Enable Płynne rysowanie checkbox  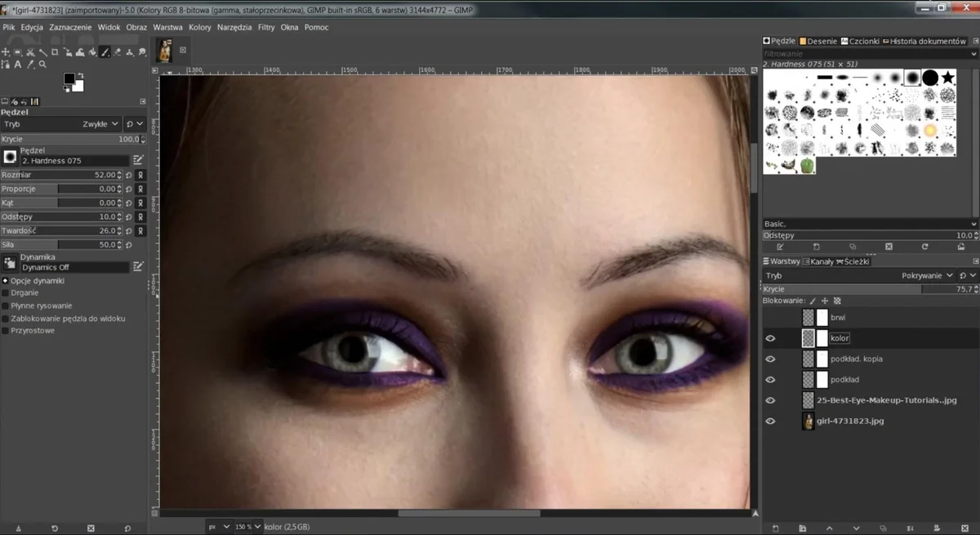click(6, 305)
